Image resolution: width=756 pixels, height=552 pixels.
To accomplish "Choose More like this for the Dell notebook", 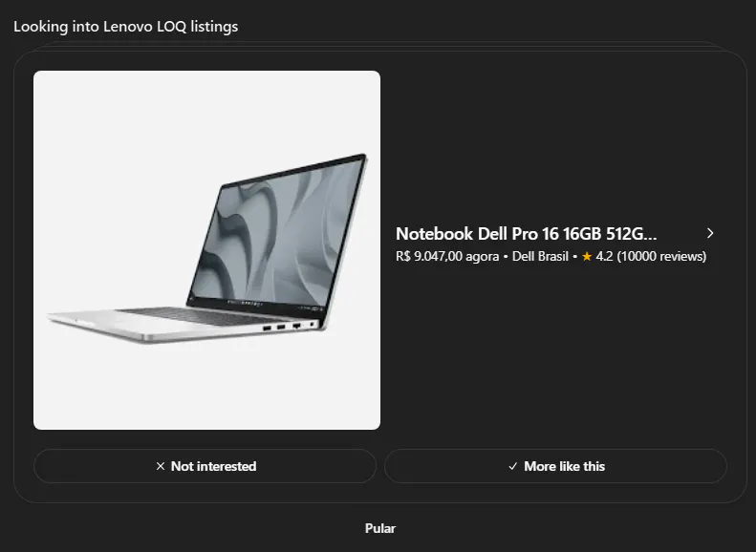I will 555,466.
